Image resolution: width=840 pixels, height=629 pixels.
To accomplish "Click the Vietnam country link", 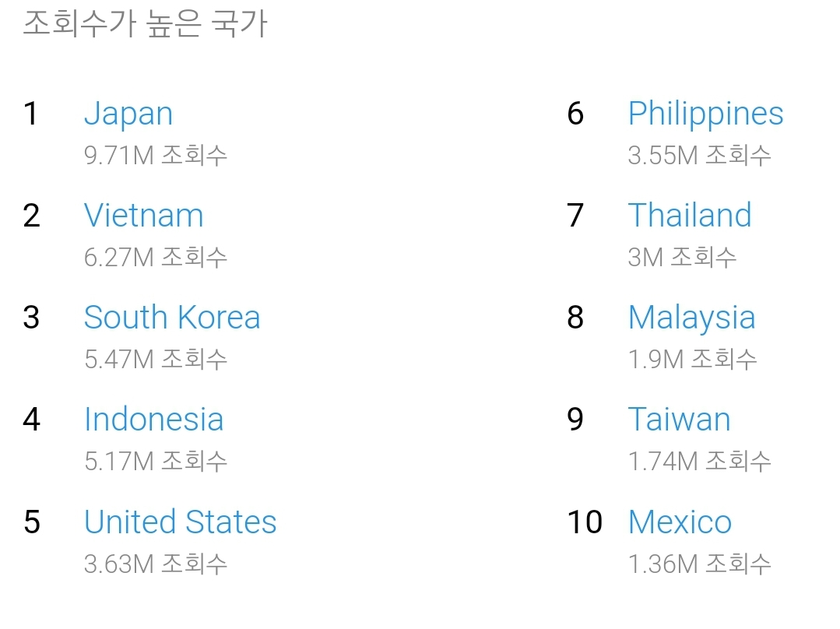I will (144, 216).
